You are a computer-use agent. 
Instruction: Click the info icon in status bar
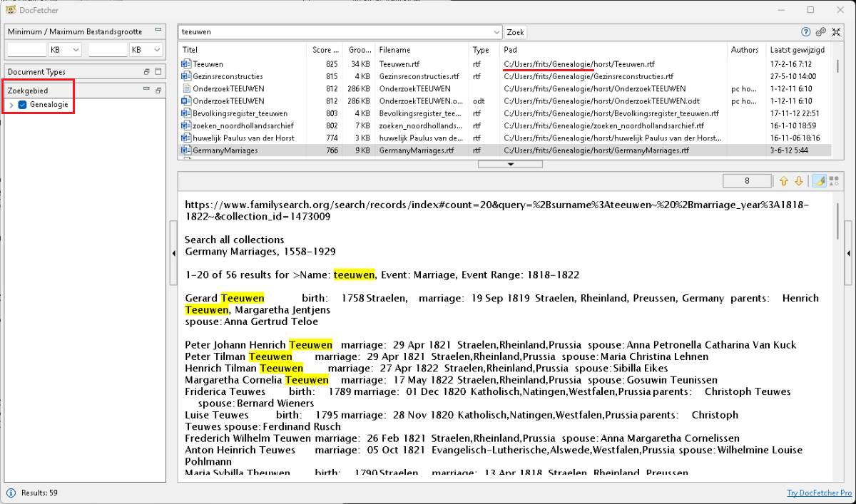pyautogui.click(x=11, y=493)
